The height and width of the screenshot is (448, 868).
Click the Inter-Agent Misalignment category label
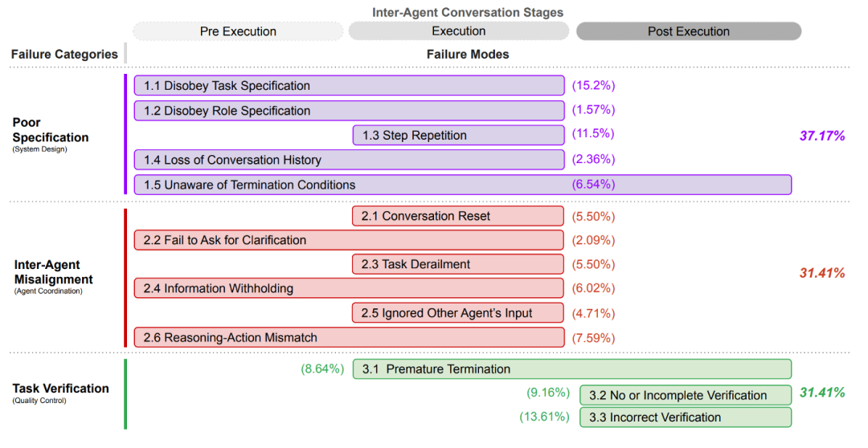point(53,272)
